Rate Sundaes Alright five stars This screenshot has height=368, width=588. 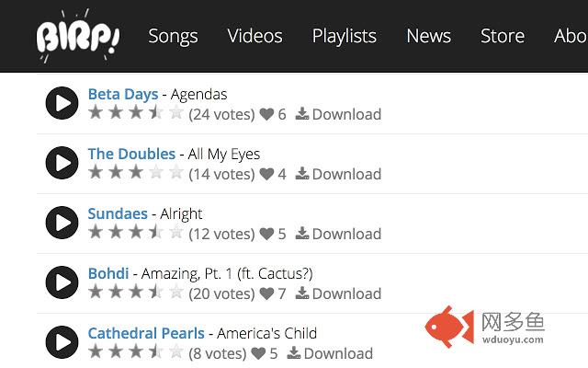(176, 233)
